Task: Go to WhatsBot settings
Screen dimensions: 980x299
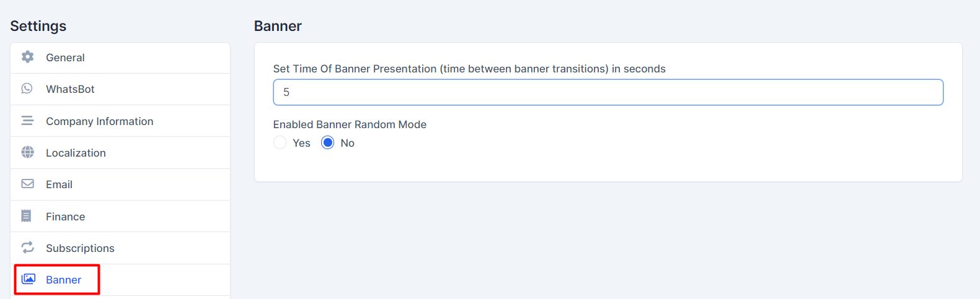Action: click(70, 89)
